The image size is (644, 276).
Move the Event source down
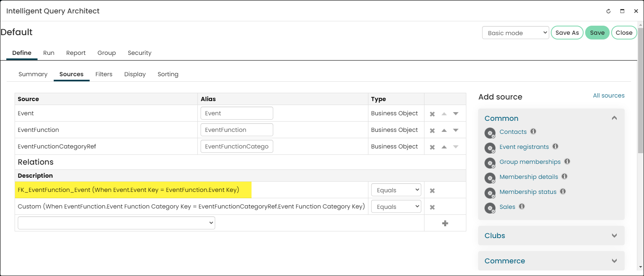456,114
